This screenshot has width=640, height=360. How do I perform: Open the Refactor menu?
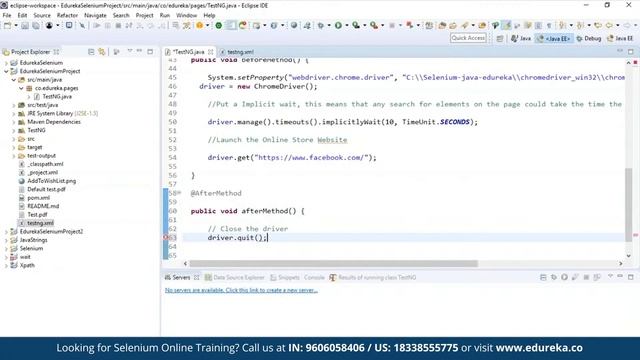click(x=67, y=15)
